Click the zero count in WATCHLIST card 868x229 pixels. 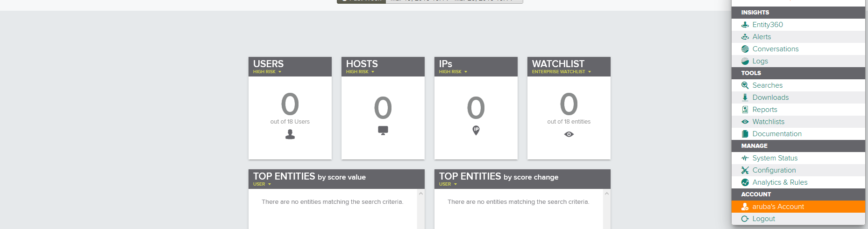pos(569,104)
